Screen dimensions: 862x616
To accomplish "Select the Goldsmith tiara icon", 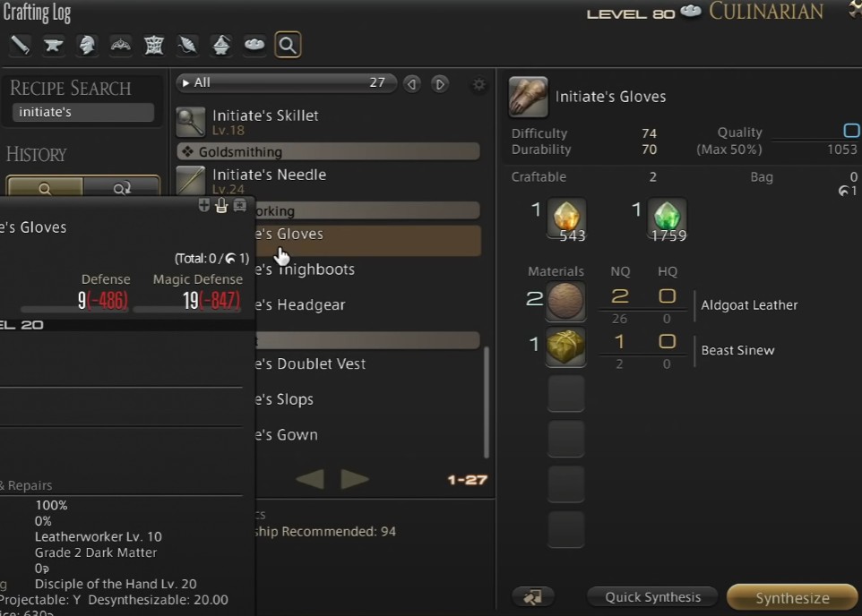I will (x=120, y=45).
